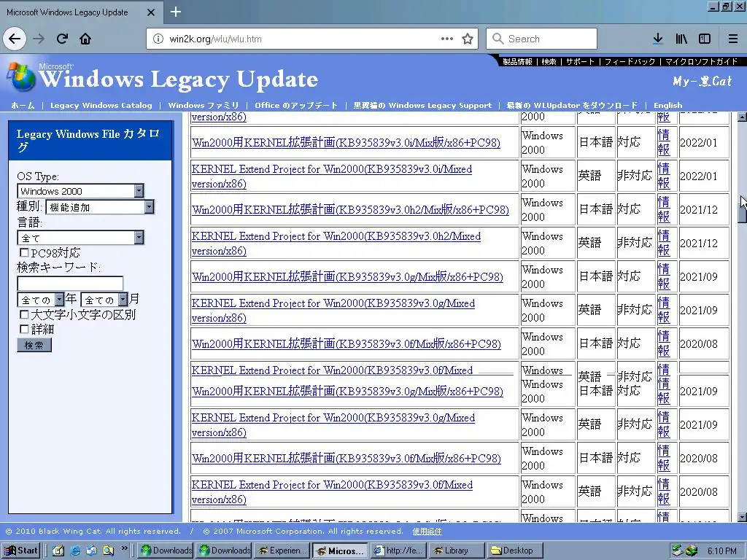The height and width of the screenshot is (560, 747).
Task: Click the Windows Legacy Update globe logo
Action: pos(21,76)
